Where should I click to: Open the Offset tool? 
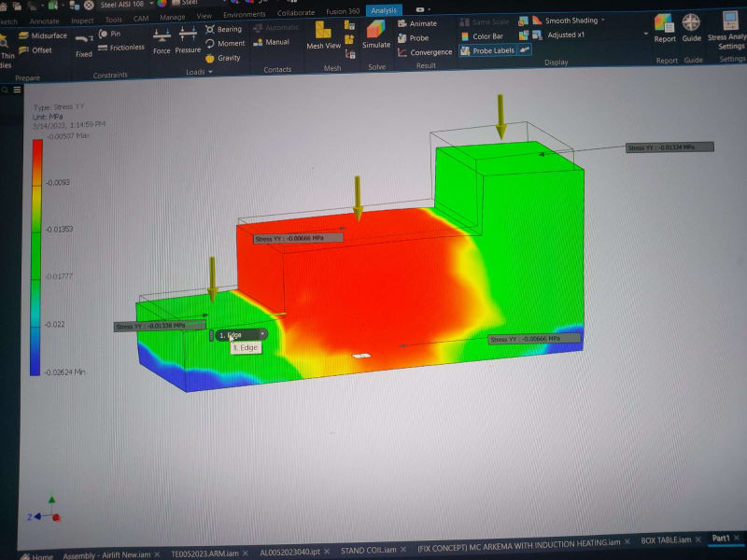pyautogui.click(x=35, y=50)
